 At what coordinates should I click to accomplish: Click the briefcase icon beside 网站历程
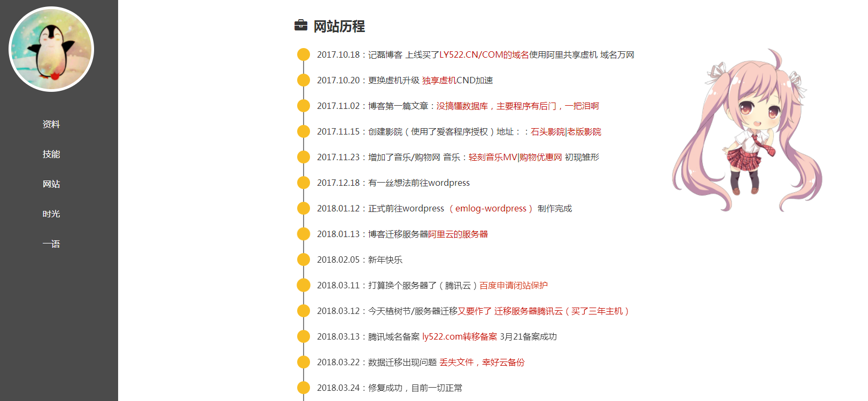pyautogui.click(x=301, y=26)
